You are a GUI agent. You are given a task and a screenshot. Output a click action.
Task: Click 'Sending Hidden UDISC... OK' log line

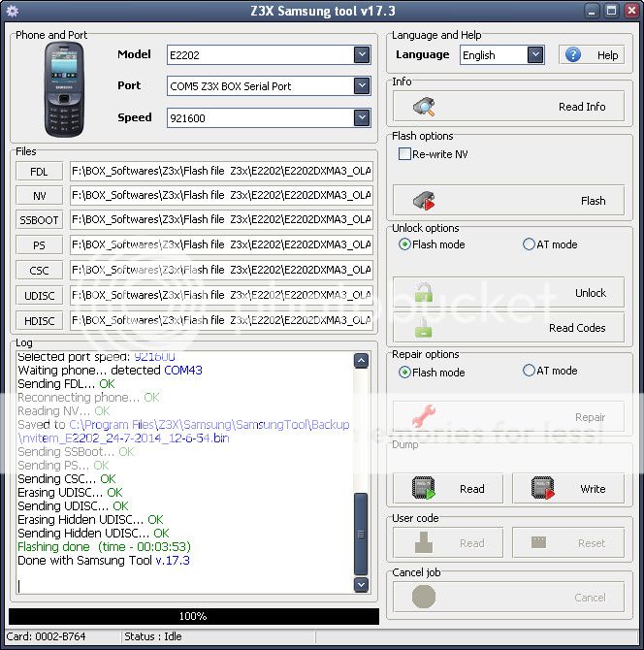pyautogui.click(x=93, y=534)
